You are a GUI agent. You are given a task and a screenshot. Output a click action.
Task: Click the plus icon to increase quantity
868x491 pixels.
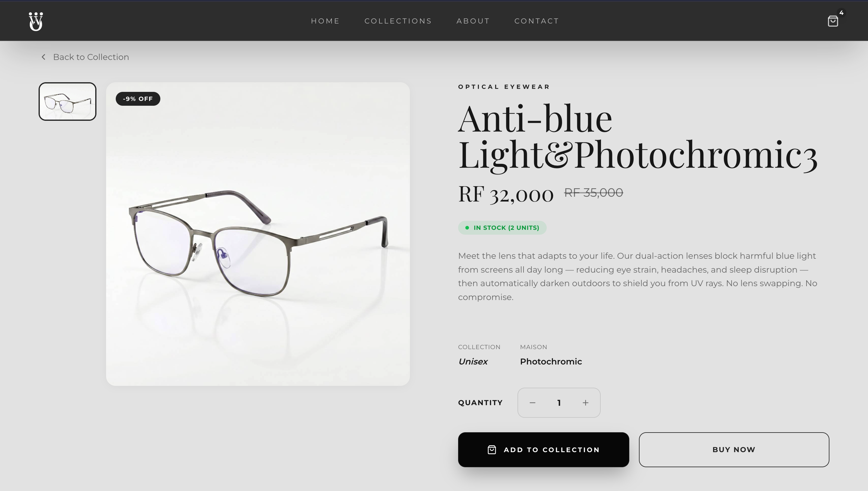585,403
